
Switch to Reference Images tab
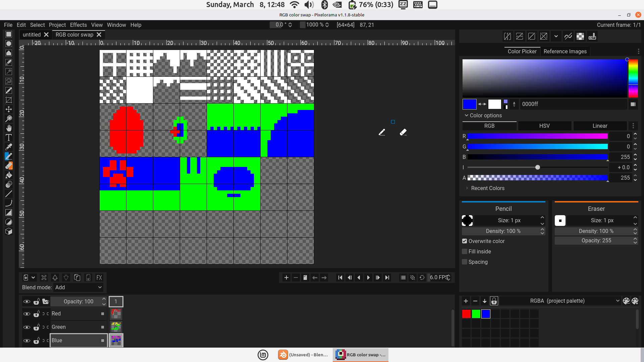pos(565,51)
